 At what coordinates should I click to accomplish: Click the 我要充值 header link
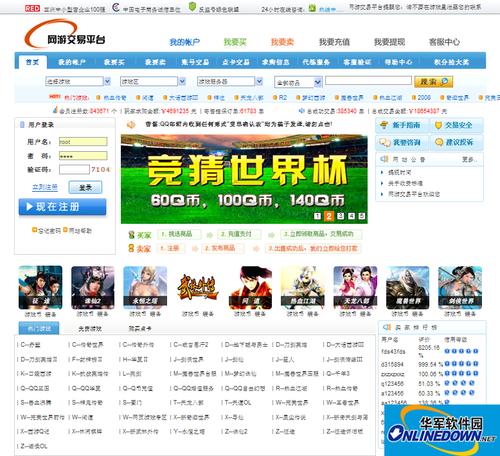(x=334, y=42)
